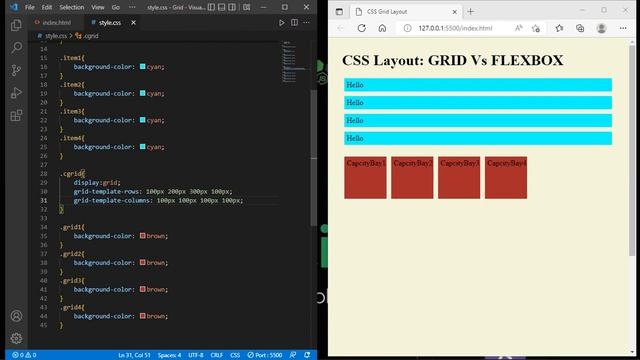
Task: Open the Edit menu
Action: click(47, 7)
